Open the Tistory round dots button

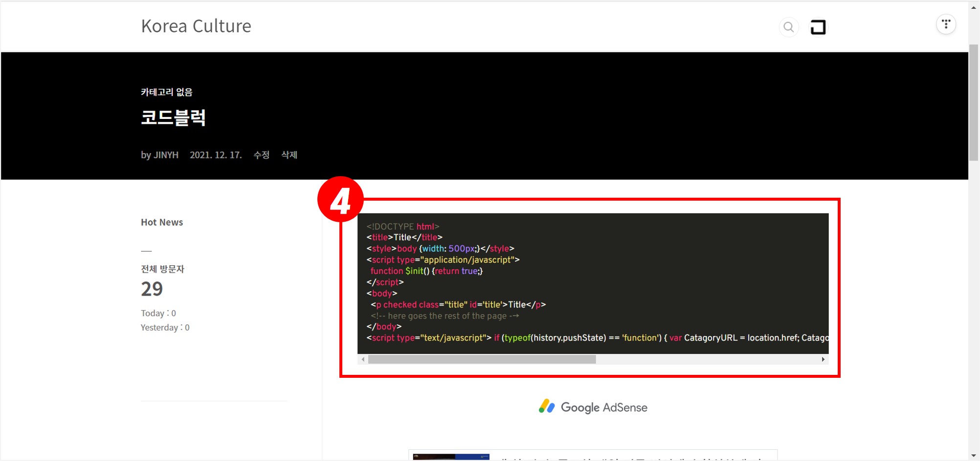[x=946, y=24]
